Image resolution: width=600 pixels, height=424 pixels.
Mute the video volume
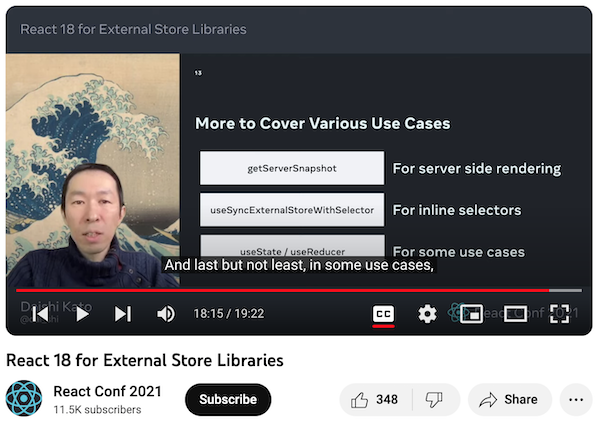point(166,314)
